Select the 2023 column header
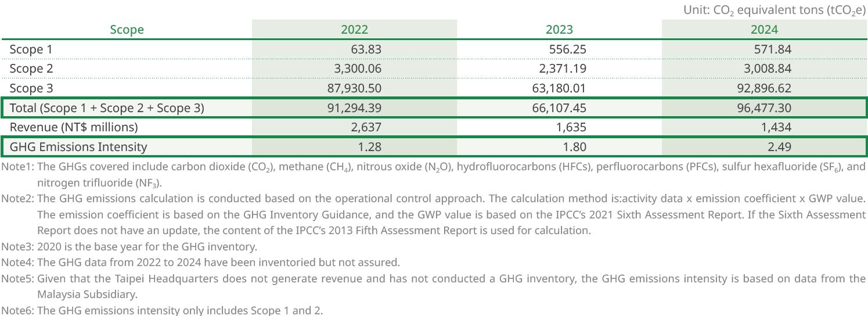Image resolution: width=868 pixels, height=316 pixels. (x=559, y=30)
